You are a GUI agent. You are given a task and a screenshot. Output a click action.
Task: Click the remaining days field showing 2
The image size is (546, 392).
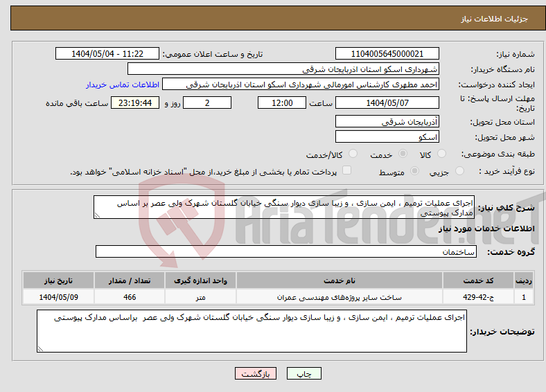[x=207, y=103]
